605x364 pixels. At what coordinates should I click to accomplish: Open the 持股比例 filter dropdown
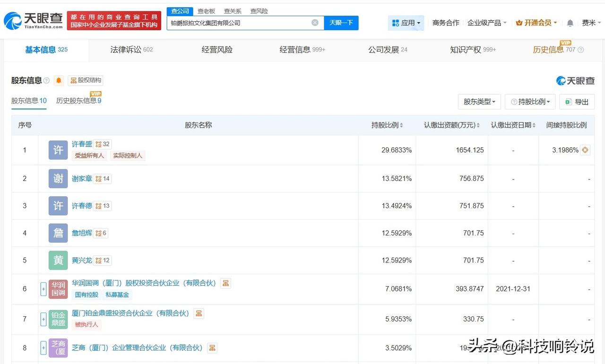pyautogui.click(x=530, y=102)
